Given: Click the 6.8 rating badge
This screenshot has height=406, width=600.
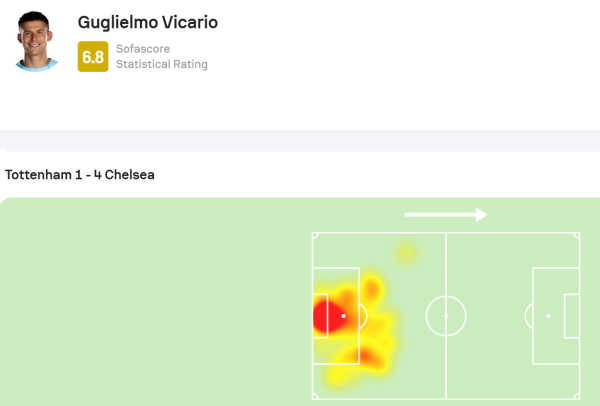Looking at the screenshot, I should 93,57.
